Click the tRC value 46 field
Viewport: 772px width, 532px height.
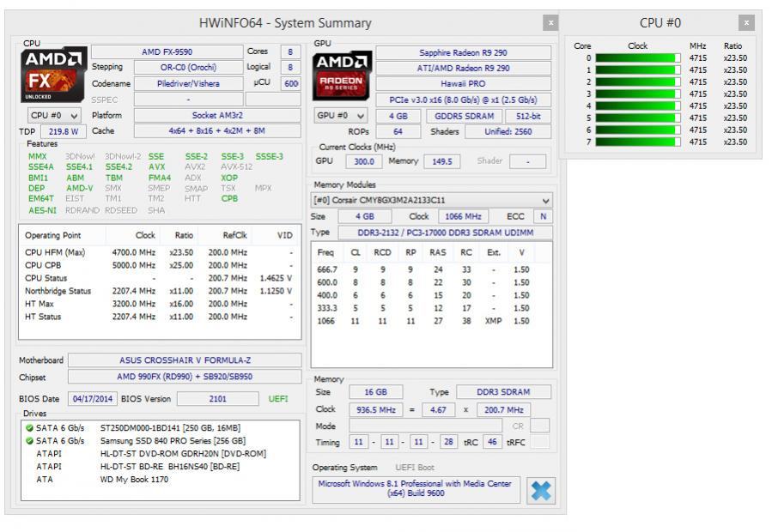tap(492, 442)
